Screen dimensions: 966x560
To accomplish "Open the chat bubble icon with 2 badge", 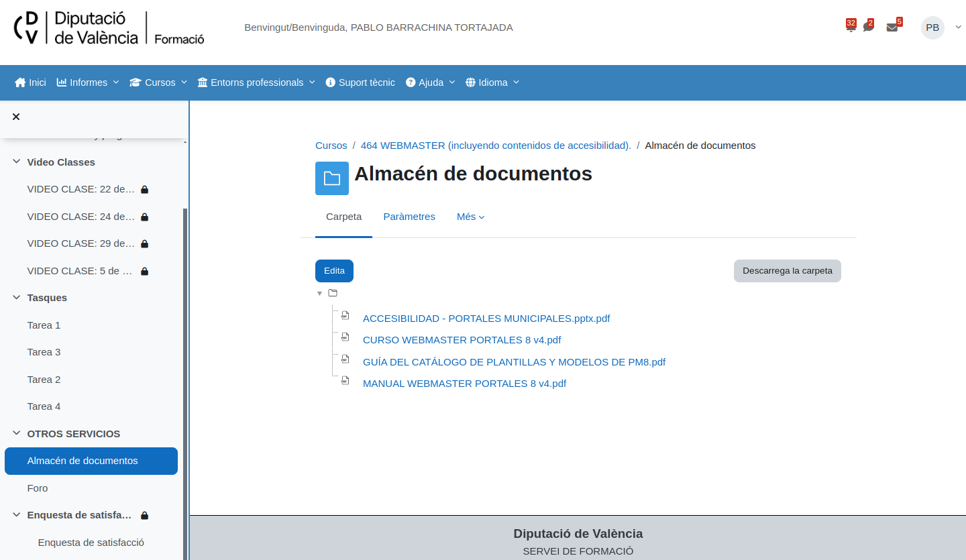I will coord(868,27).
